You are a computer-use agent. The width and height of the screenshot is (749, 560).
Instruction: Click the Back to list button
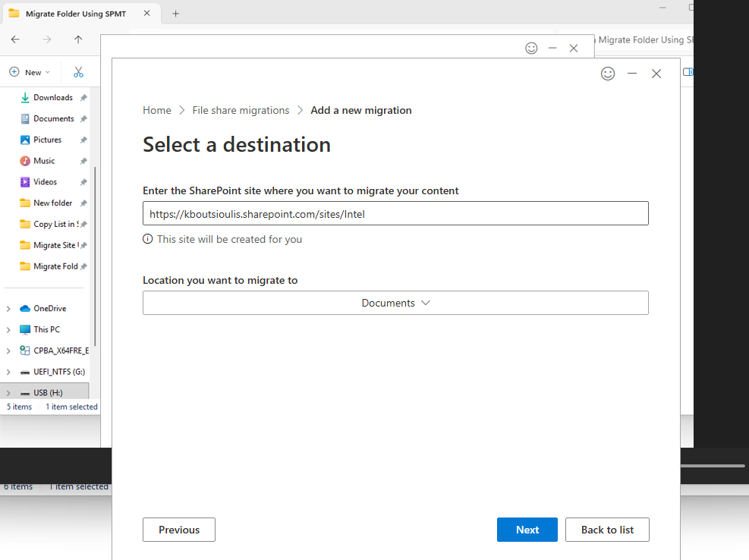tap(607, 530)
